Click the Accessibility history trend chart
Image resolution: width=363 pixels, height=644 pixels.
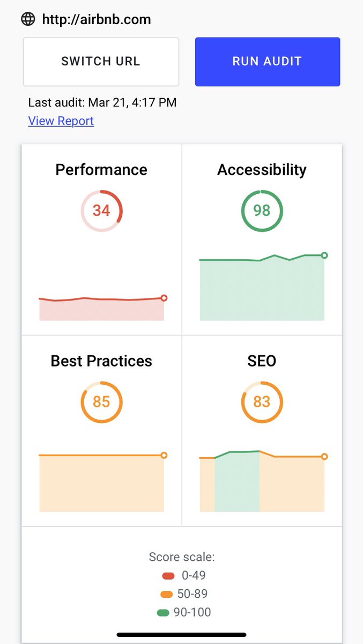tap(262, 287)
